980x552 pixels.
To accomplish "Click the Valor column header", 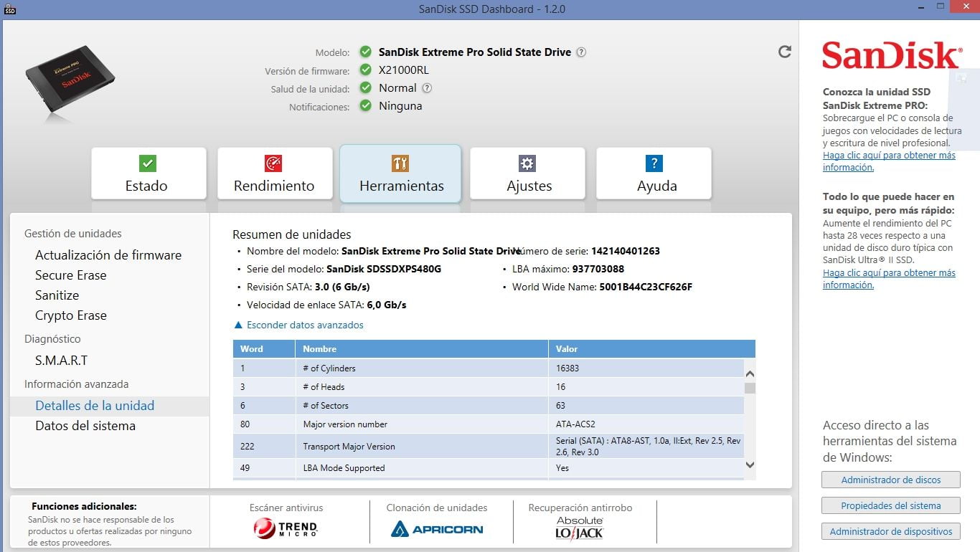I will coord(651,349).
